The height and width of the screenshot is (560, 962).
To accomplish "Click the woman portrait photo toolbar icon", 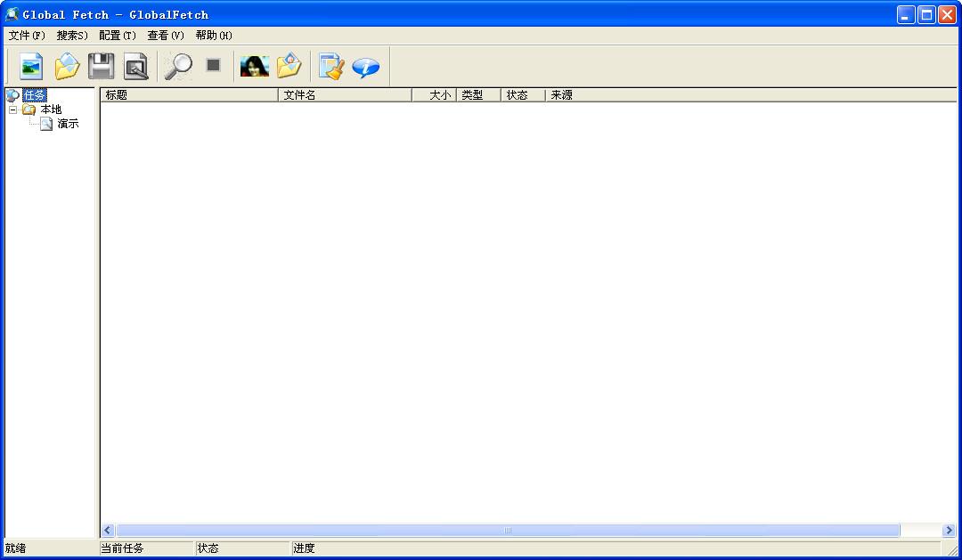I will [255, 66].
